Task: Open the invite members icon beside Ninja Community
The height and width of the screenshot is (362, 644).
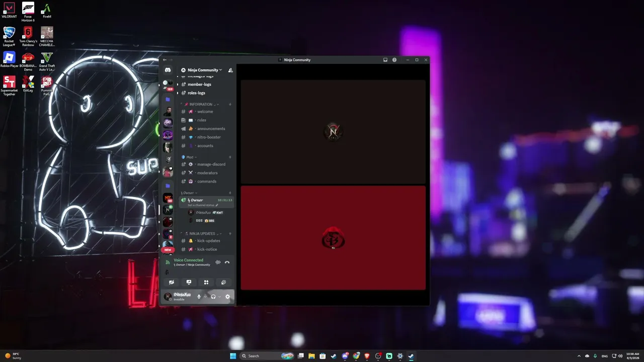Action: pyautogui.click(x=230, y=70)
